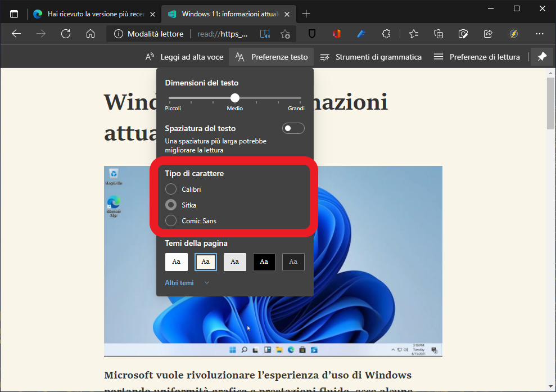The width and height of the screenshot is (556, 392).
Task: Add this page to favorites star icon
Action: point(285,34)
